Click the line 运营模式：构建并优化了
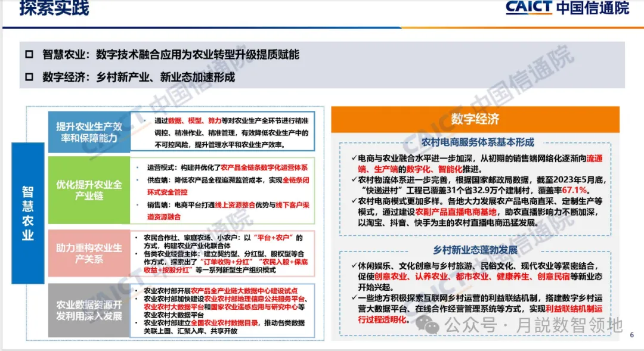This screenshot has width=644, height=351. coord(228,167)
